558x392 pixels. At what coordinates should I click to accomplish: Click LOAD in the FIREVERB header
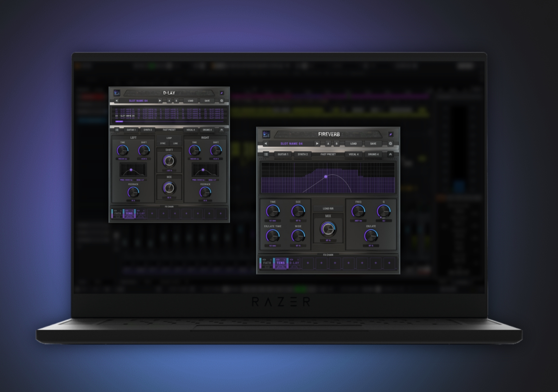353,144
